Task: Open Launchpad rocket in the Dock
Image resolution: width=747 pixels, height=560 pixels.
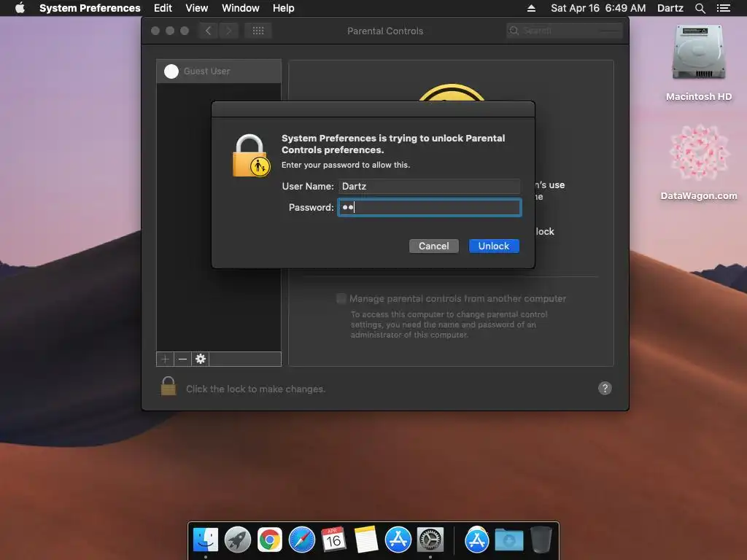Action: 237,540
